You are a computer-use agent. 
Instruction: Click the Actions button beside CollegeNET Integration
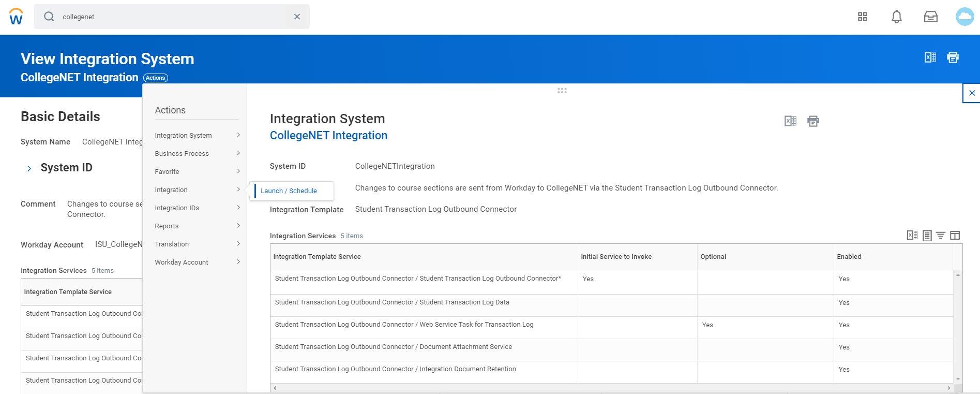pos(156,78)
